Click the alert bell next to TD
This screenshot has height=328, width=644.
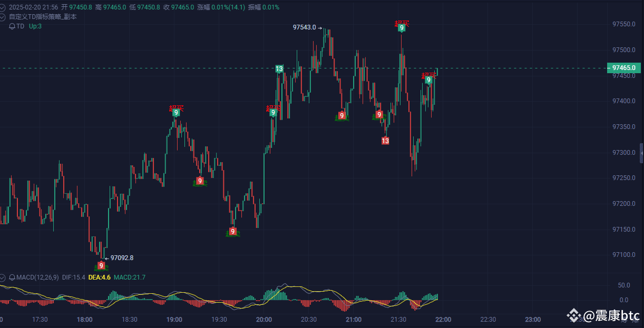tap(12, 26)
